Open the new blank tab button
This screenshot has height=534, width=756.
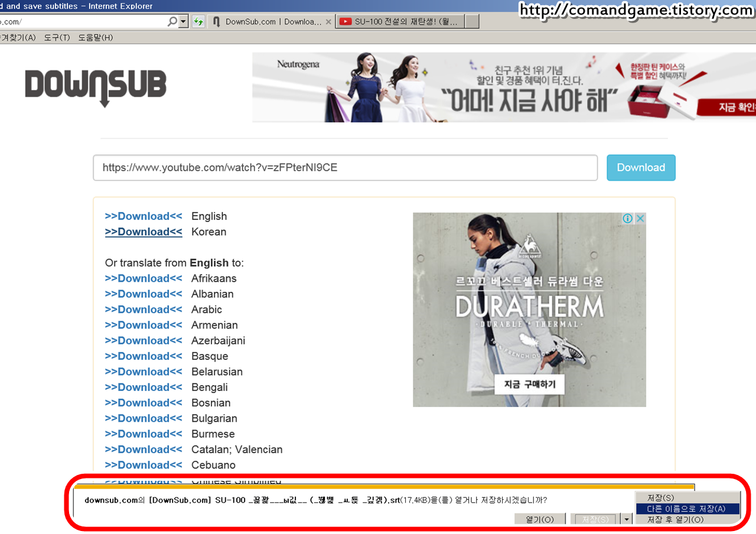pos(472,22)
